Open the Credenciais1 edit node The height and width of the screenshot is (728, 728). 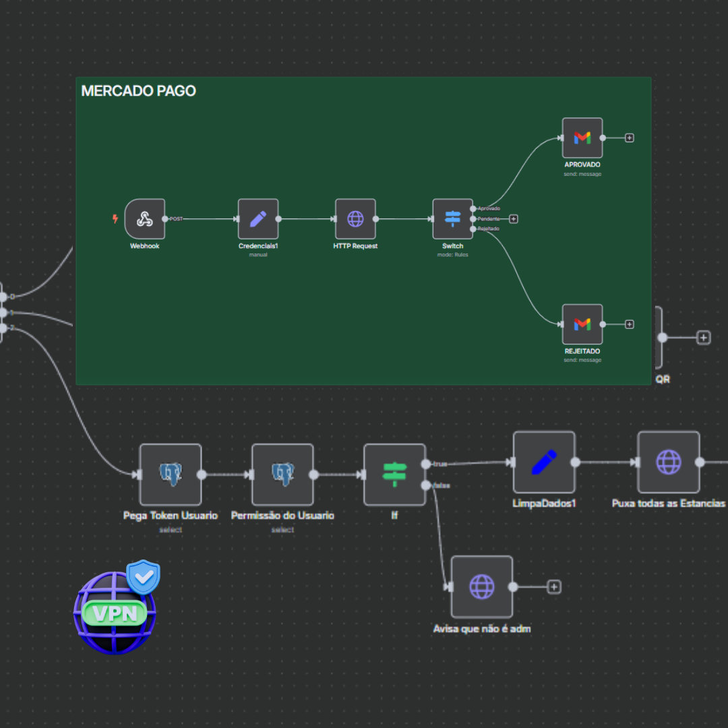tap(258, 219)
